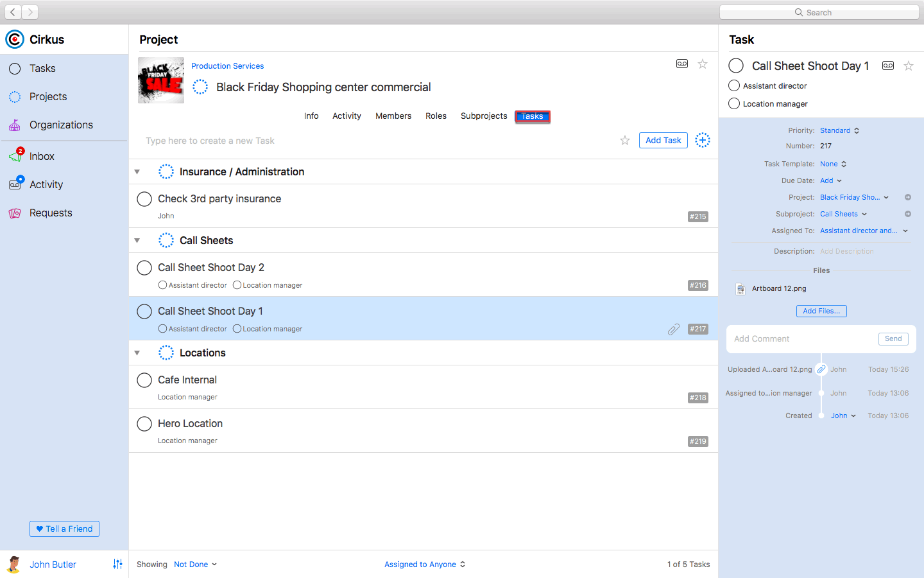Change the Priority from Standard
The width and height of the screenshot is (924, 578).
click(836, 130)
